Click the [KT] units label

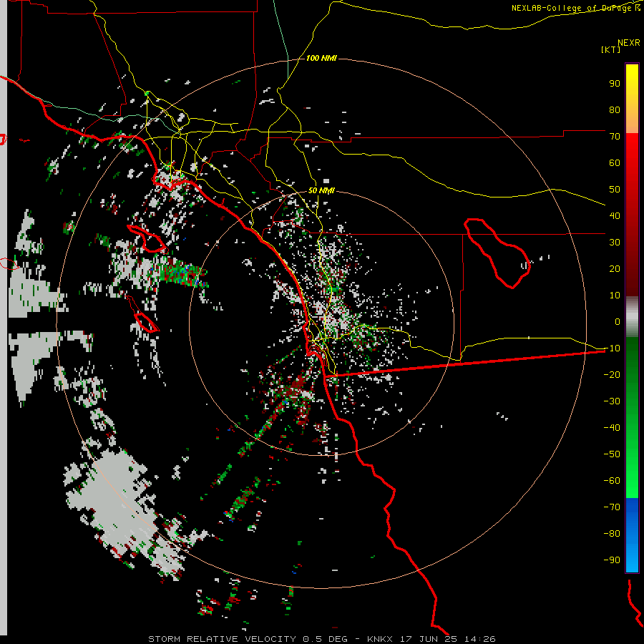tap(611, 49)
